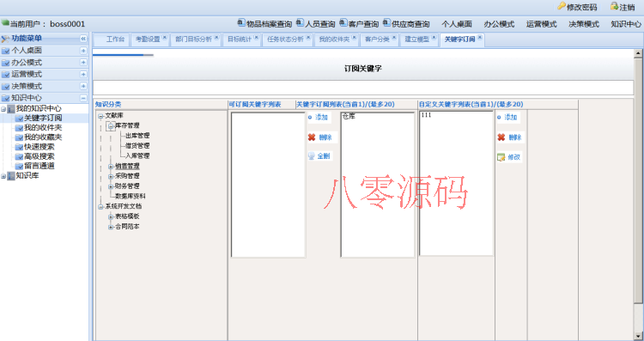Click the lock icon beside 注销
Viewport: 644px width, 341px height.
(614, 6)
